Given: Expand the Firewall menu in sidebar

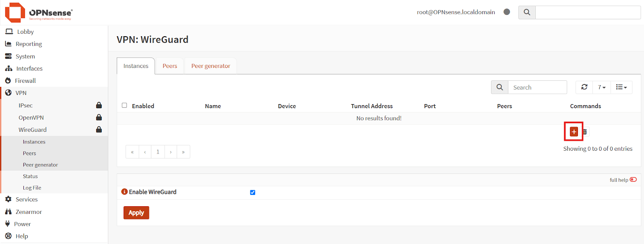Looking at the screenshot, I should [x=25, y=81].
